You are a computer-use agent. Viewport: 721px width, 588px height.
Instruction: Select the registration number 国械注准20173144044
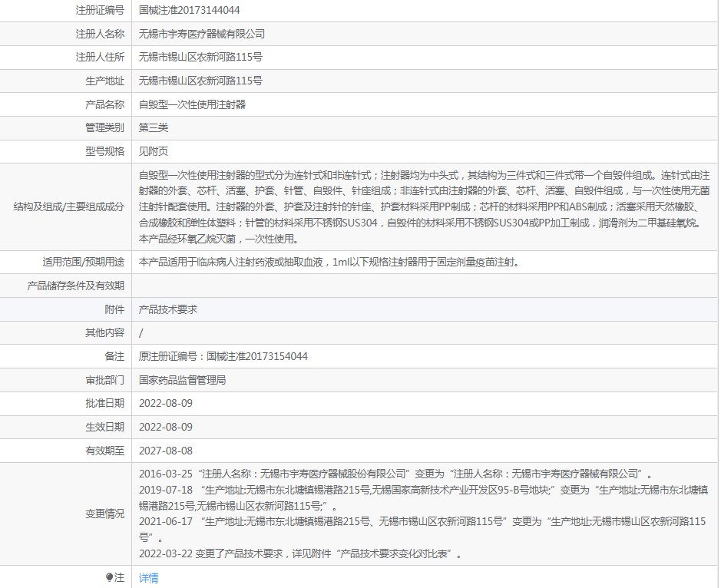tap(189, 10)
